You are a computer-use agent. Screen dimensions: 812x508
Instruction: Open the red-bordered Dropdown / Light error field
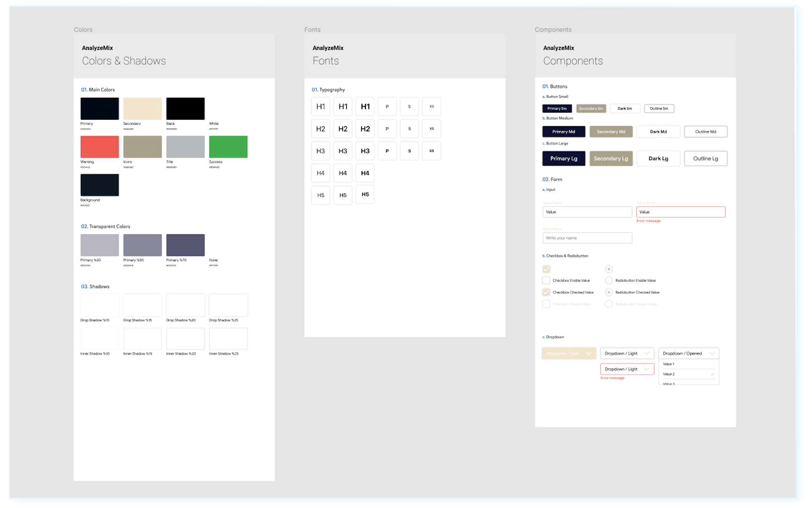[x=627, y=369]
